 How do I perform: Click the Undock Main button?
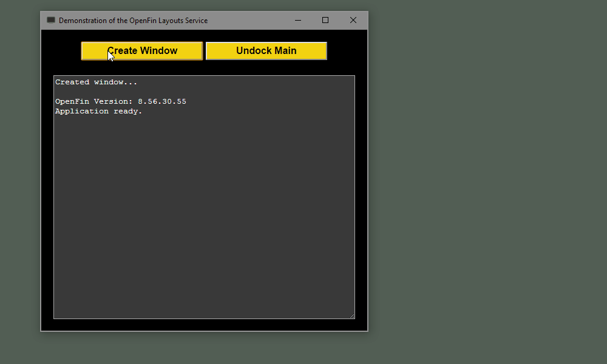tap(266, 51)
